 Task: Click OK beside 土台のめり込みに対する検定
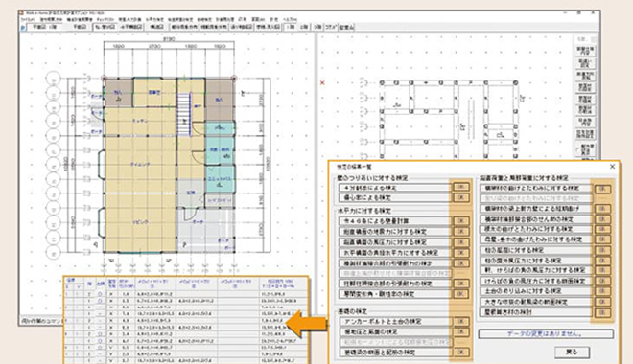click(x=602, y=291)
